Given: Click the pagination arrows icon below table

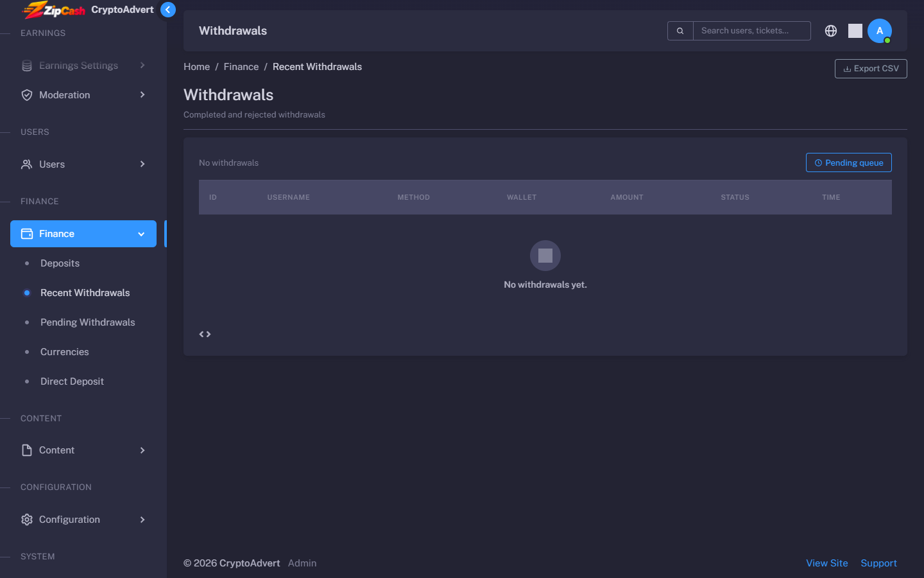Looking at the screenshot, I should point(205,334).
